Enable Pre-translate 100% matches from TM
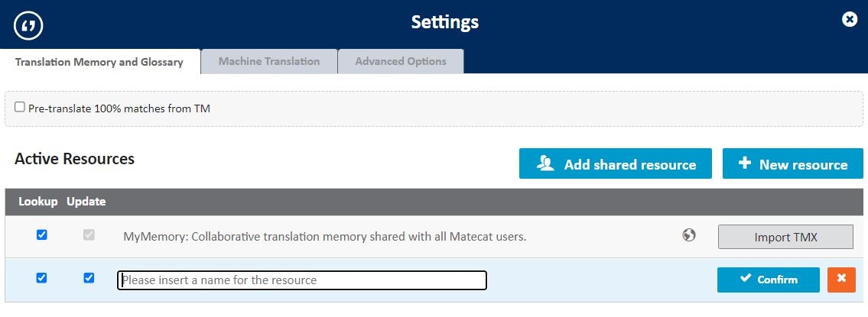The width and height of the screenshot is (868, 317). 20,108
